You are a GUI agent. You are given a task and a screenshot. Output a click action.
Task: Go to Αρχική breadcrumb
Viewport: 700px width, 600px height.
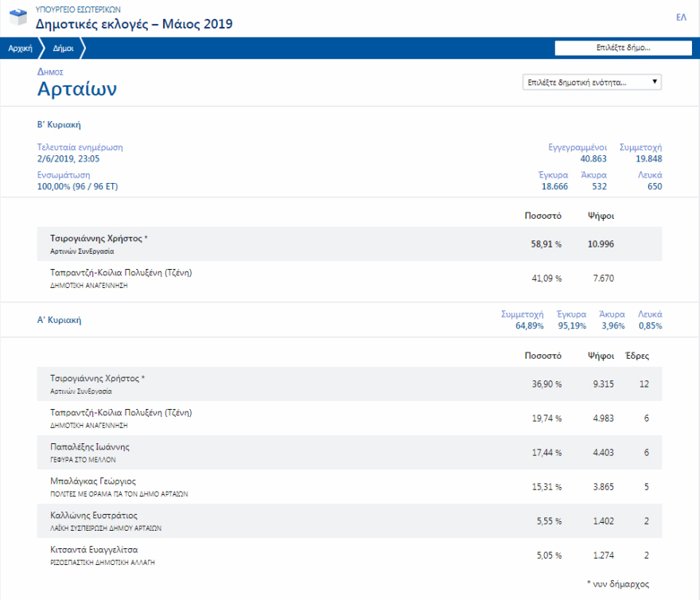point(20,48)
